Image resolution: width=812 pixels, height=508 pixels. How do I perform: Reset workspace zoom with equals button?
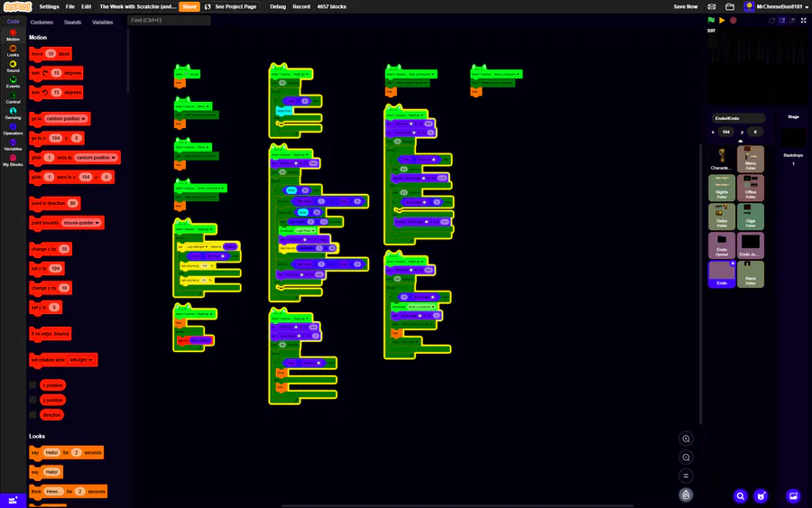pos(687,476)
